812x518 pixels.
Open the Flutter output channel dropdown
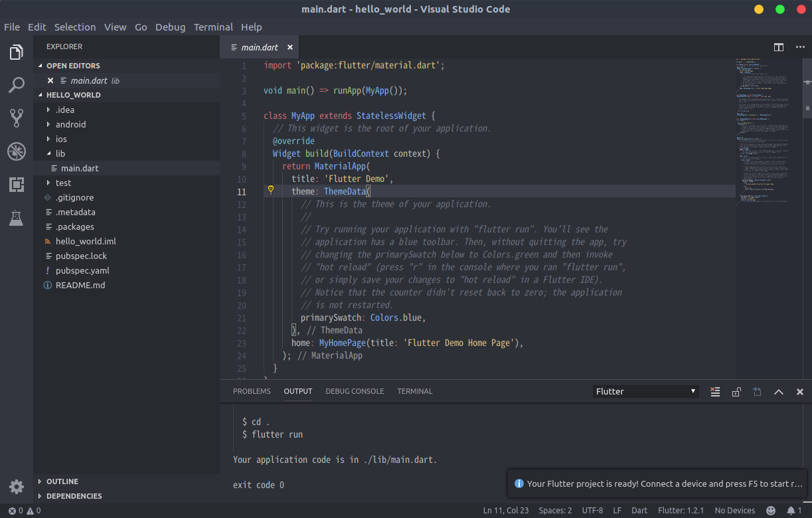pos(644,391)
